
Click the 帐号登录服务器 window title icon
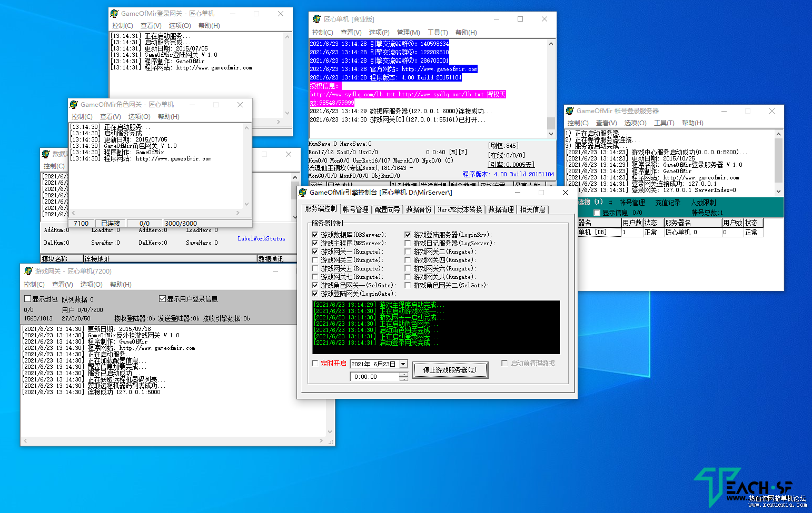click(x=569, y=110)
